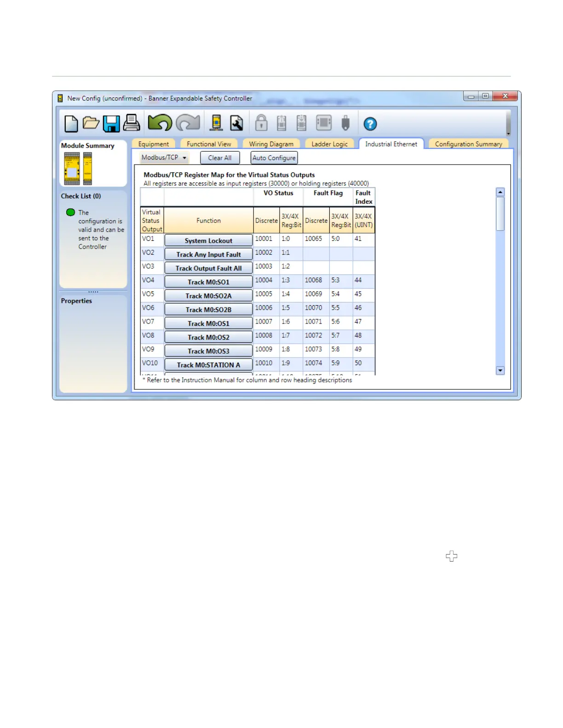Open network settings controller icon
Screen dimensions: 563x728
[216, 123]
